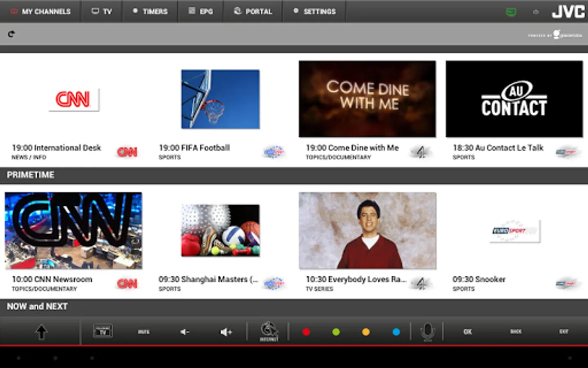Click the Exit remote button
Image resolution: width=588 pixels, height=368 pixels.
(x=564, y=332)
